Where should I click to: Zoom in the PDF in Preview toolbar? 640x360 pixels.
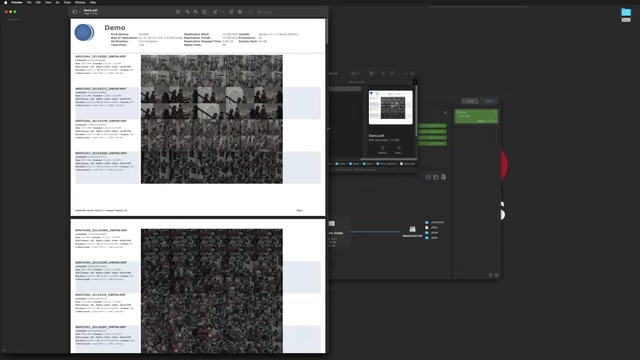coord(196,12)
